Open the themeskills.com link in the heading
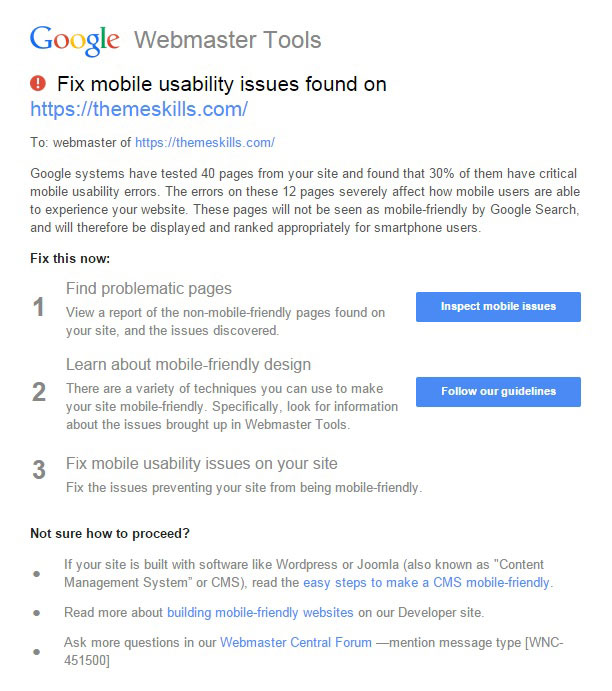 pos(139,109)
